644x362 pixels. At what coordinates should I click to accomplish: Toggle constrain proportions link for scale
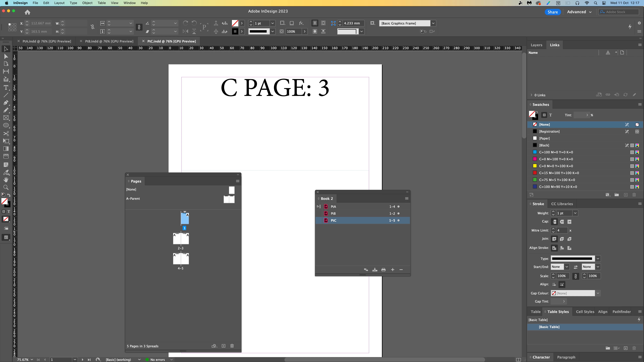point(575,276)
